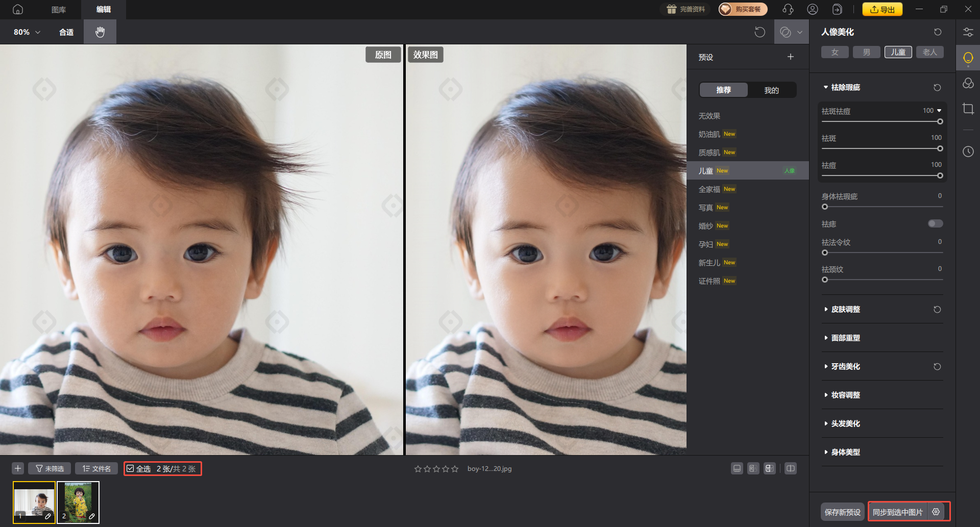Open the customer support headset icon

point(788,9)
